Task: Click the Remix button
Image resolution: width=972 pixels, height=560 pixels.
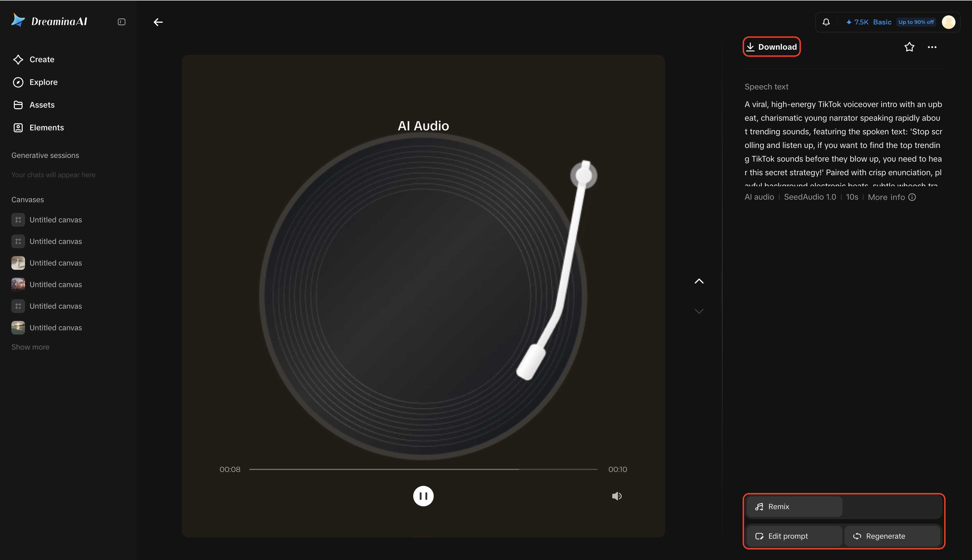Action: (x=794, y=507)
